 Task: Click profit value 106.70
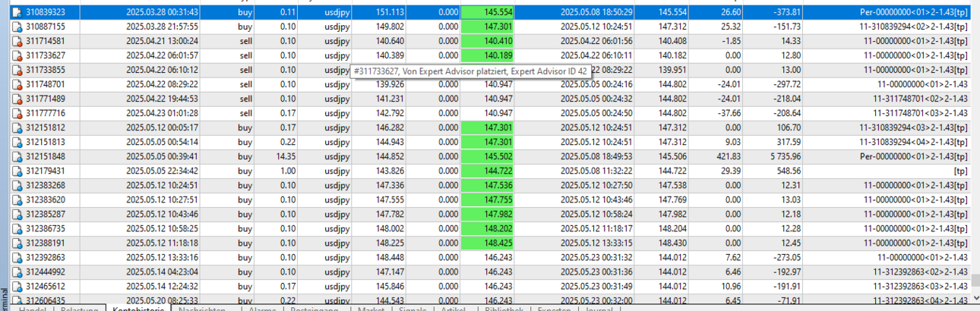(788, 128)
